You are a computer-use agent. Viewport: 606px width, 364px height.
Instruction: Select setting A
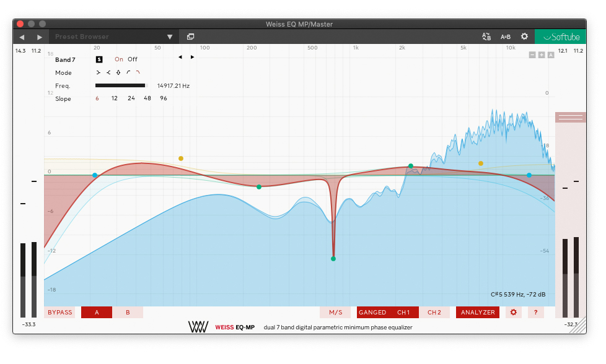point(97,312)
